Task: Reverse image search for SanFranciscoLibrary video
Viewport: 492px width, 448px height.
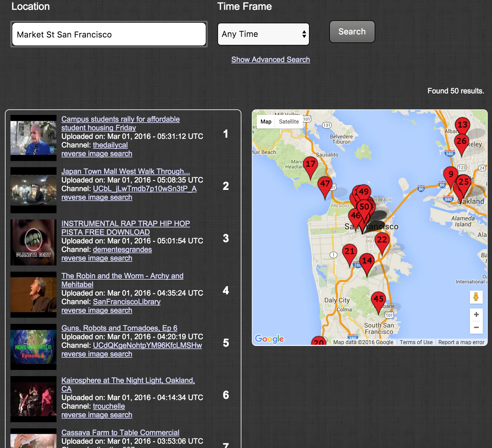Action: [97, 310]
